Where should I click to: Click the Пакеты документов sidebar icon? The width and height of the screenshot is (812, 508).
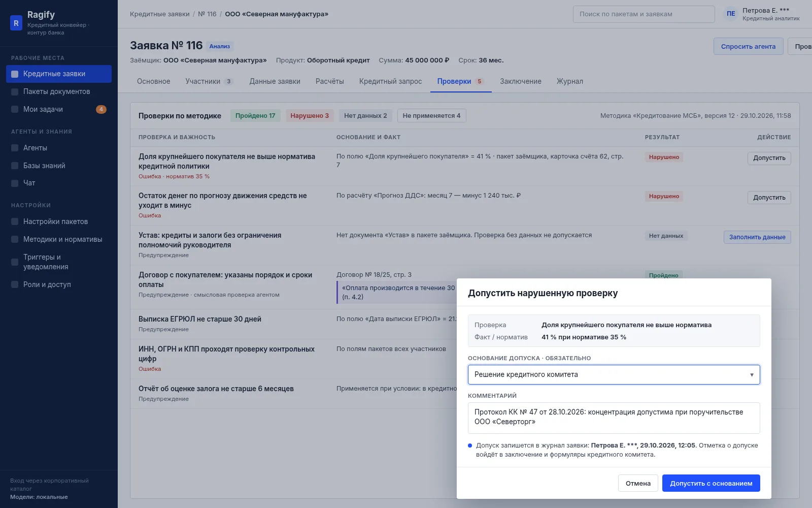(15, 92)
